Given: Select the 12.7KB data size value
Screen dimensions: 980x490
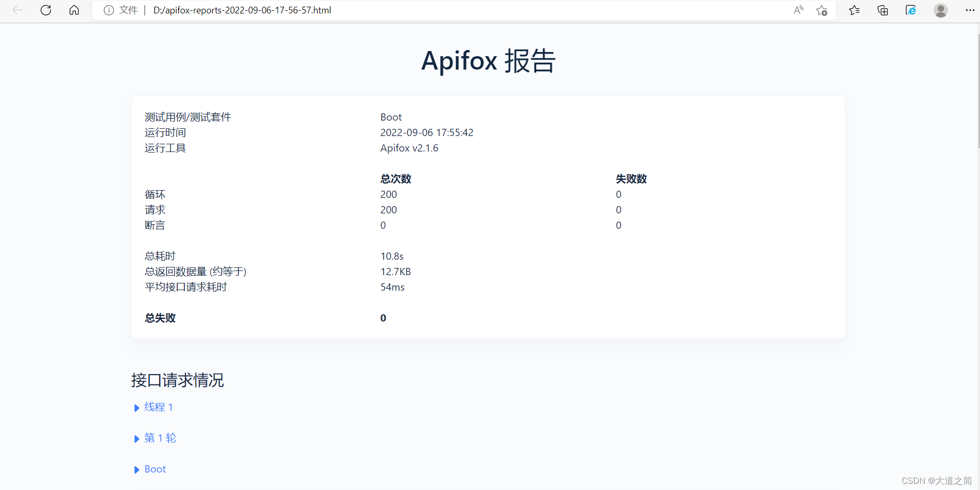Looking at the screenshot, I should (396, 272).
